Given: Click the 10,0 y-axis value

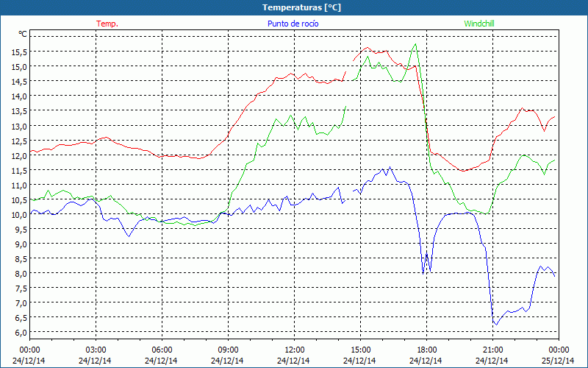Looking at the screenshot, I should tap(20, 214).
